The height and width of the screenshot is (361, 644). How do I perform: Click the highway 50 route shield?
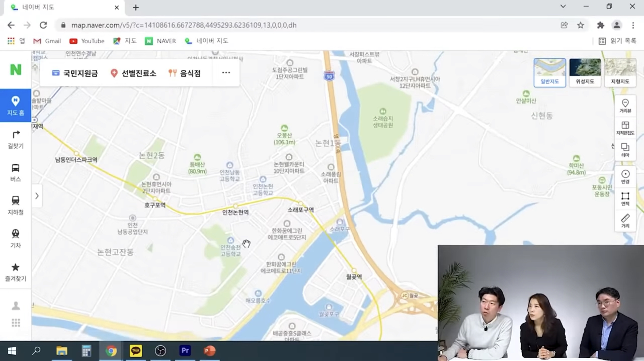(329, 76)
